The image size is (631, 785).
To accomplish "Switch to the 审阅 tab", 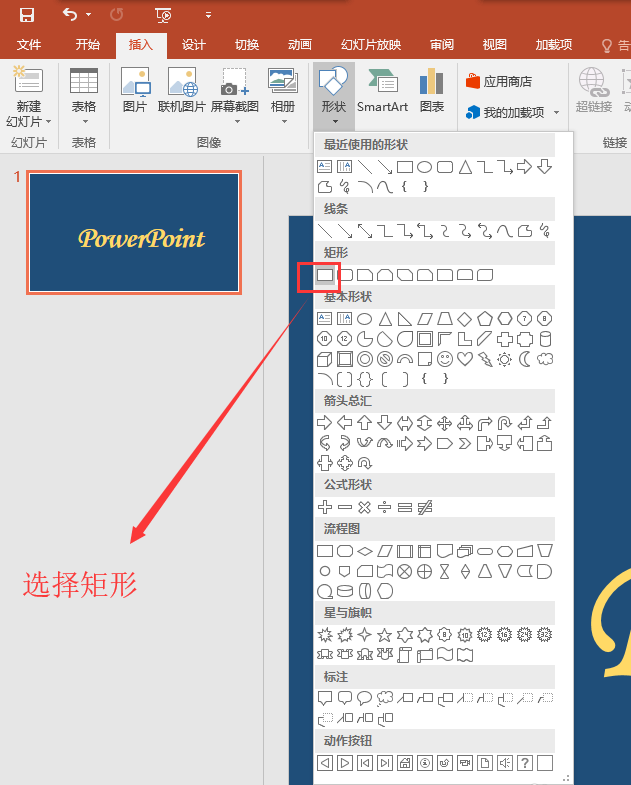I will 442,45.
